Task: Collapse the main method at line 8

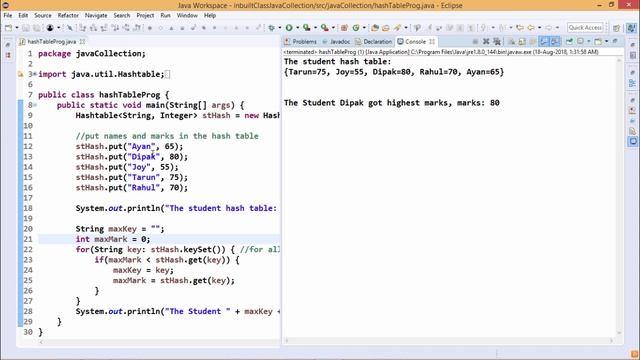Action: [35, 105]
